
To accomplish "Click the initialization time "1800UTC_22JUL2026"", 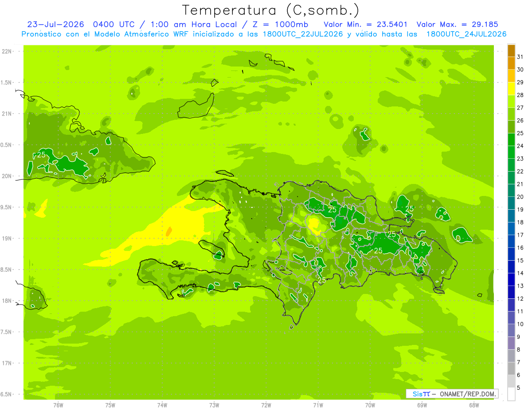I will (300, 34).
